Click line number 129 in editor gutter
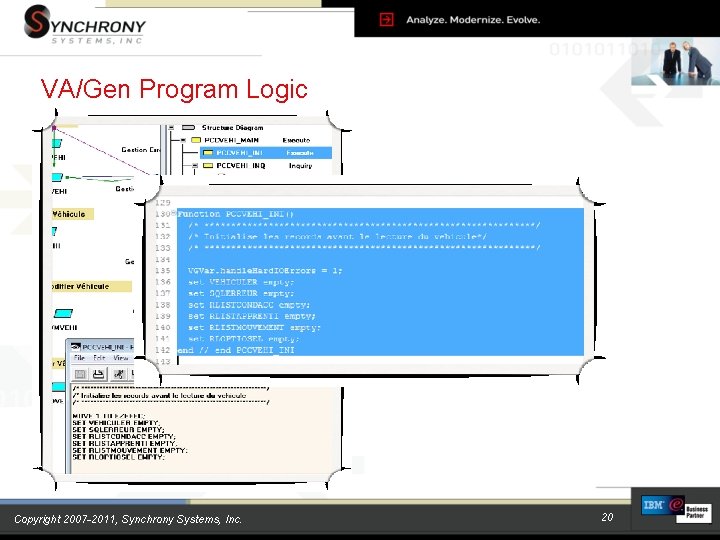Image resolution: width=720 pixels, height=540 pixels. 163,202
